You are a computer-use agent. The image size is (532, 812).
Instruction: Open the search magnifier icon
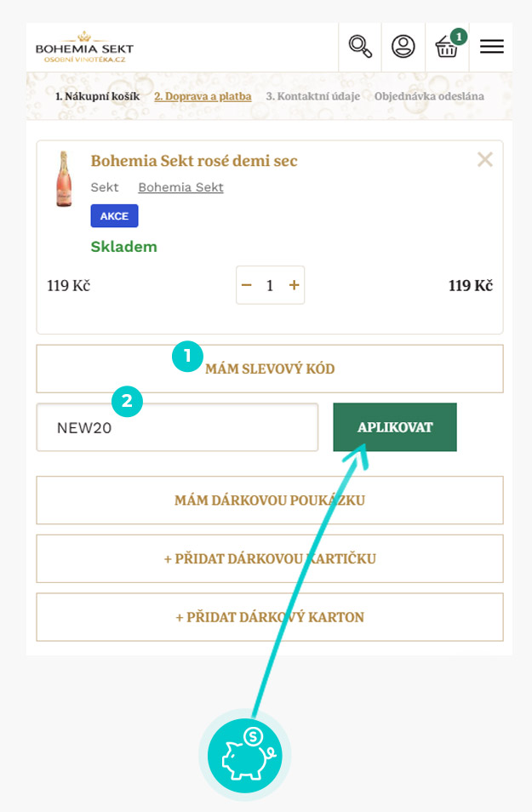click(360, 46)
